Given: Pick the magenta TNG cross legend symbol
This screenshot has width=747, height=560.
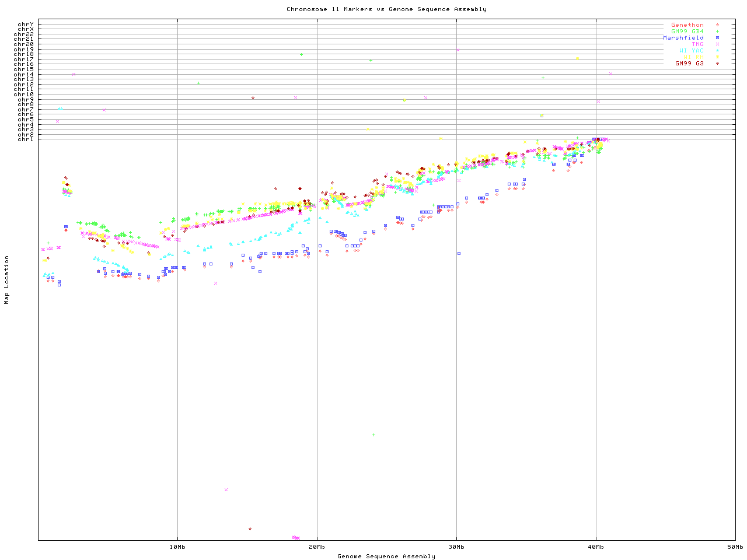Looking at the screenshot, I should point(717,44).
